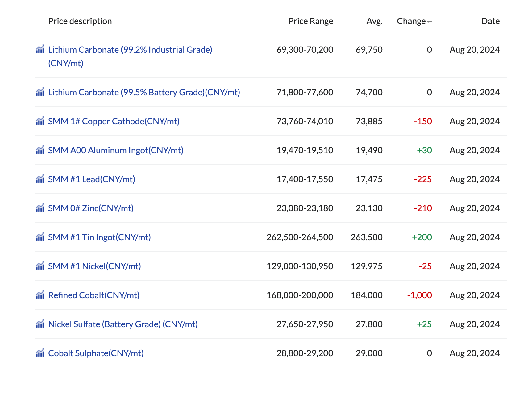Select price range 73,760-74,010 cell
This screenshot has height=396, width=532.
tap(305, 121)
